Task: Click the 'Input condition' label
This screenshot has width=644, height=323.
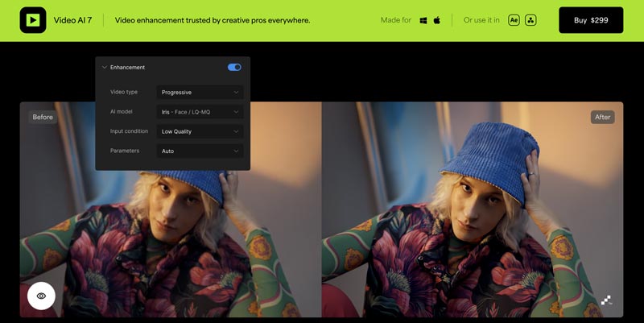Action: (129, 131)
